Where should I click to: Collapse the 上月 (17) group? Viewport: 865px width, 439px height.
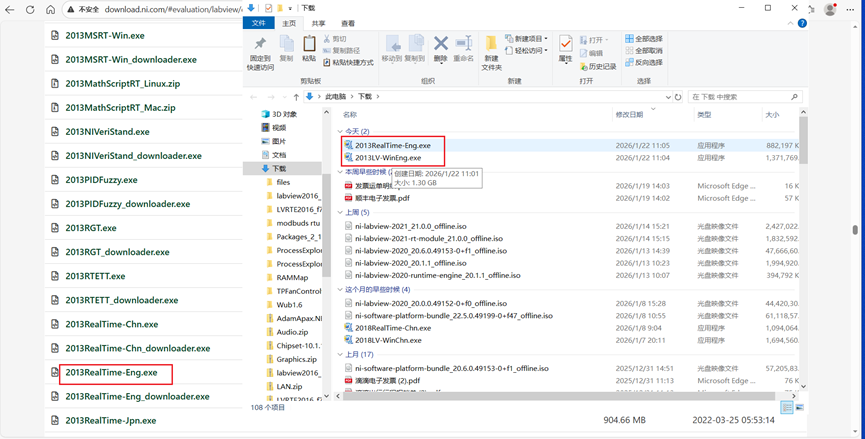pos(340,355)
